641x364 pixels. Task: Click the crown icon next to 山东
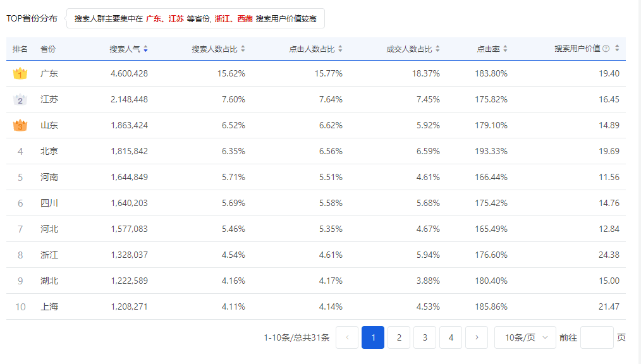point(20,125)
